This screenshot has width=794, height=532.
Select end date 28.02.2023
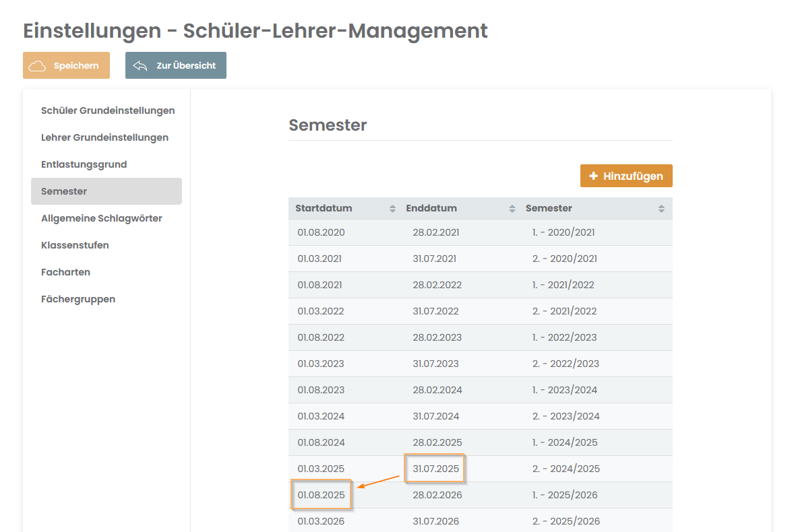[x=437, y=338]
